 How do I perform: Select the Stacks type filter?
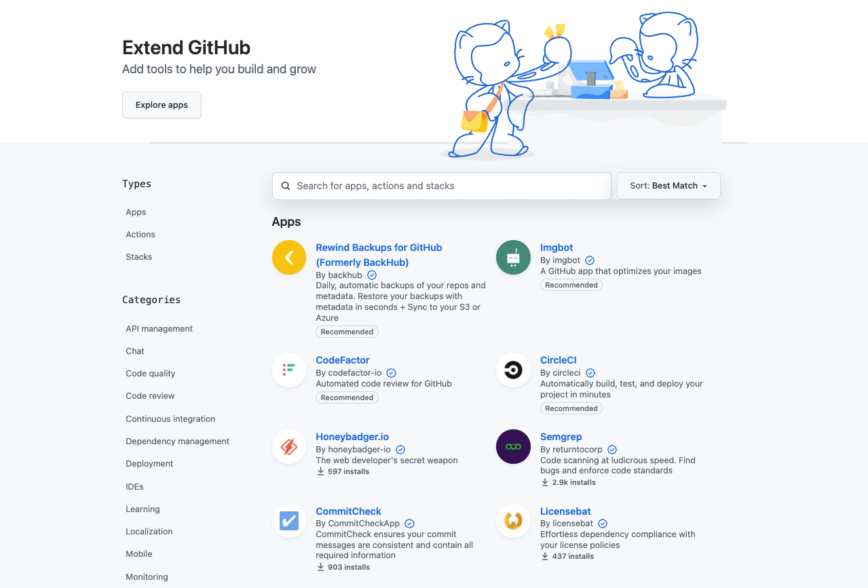click(x=138, y=256)
